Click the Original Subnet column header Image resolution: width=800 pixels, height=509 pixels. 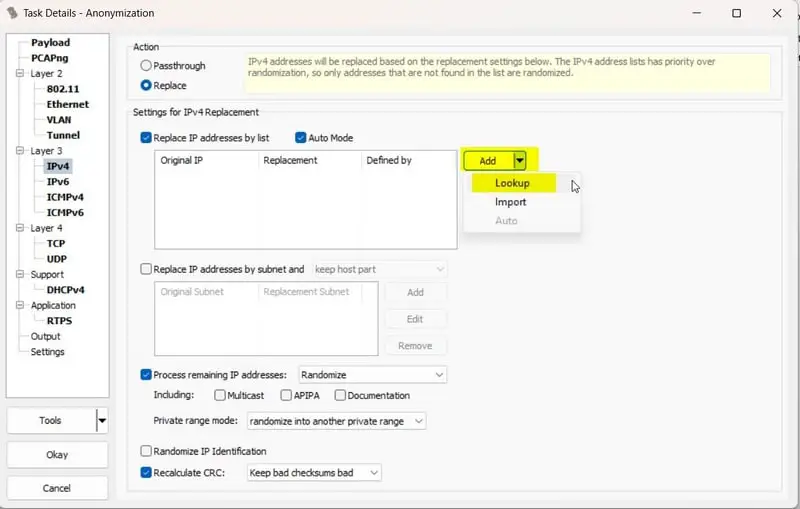207,292
